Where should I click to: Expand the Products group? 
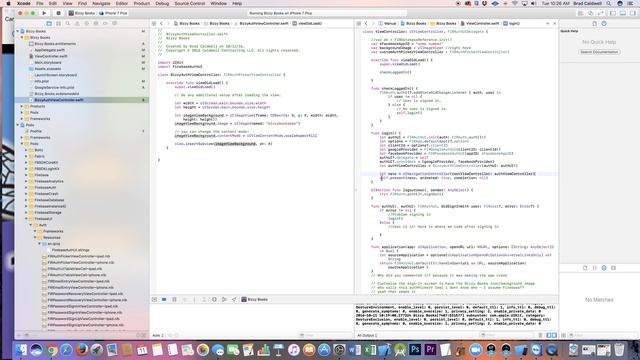22,106
